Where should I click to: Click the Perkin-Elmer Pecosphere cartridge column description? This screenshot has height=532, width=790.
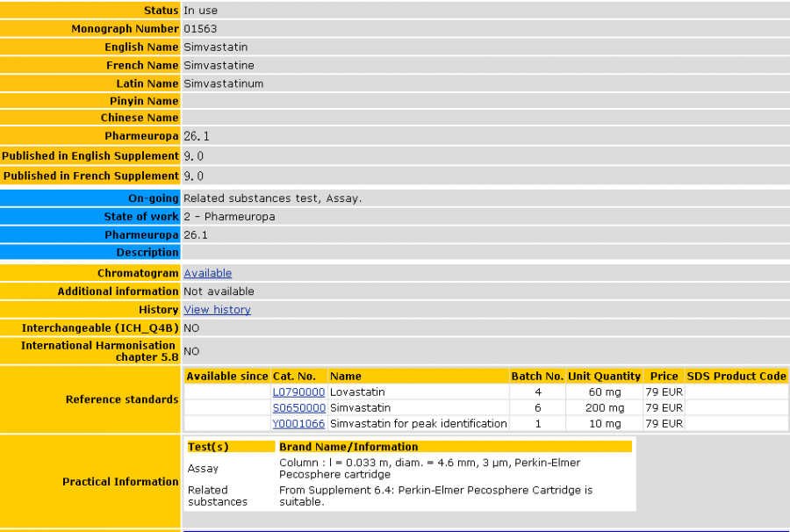click(430, 469)
